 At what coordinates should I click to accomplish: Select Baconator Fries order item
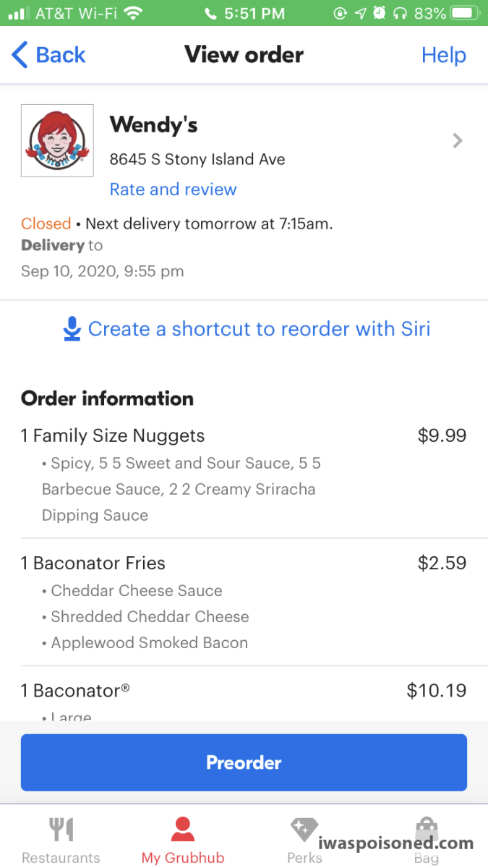point(99,563)
